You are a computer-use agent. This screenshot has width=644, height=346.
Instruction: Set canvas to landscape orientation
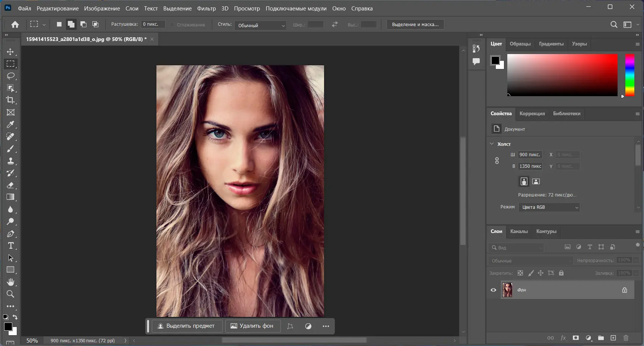(x=536, y=182)
